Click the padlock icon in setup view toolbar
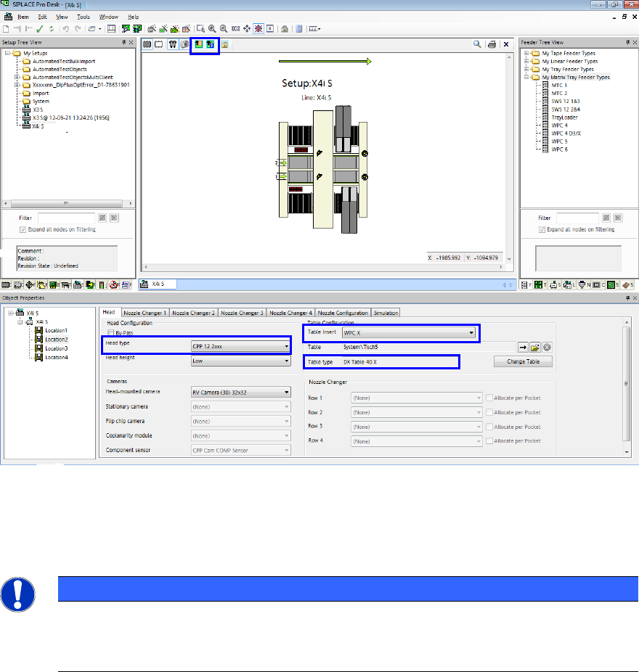Screen dimensions: 639x672 [x=224, y=44]
